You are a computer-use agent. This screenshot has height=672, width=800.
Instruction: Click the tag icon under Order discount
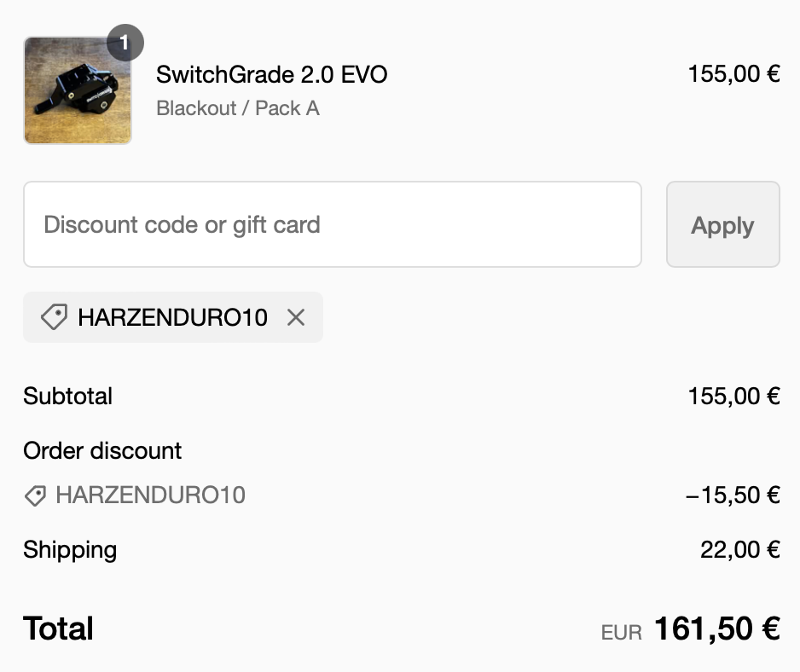[35, 495]
